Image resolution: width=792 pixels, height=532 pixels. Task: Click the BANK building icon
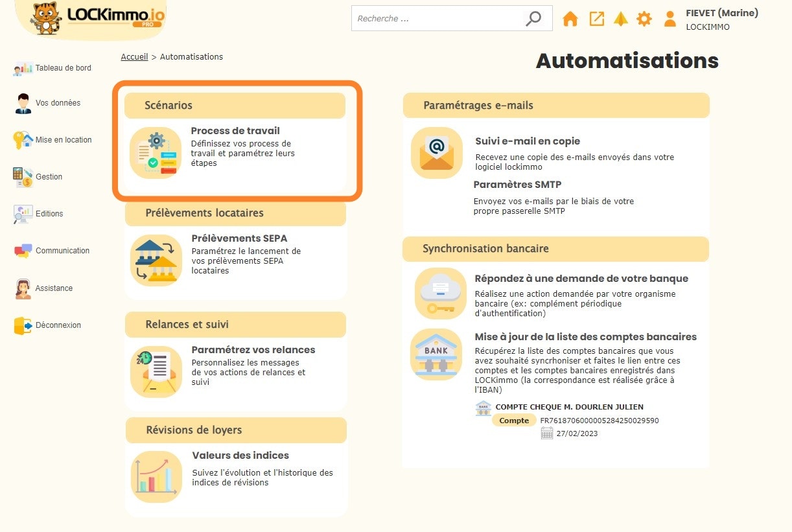[436, 355]
